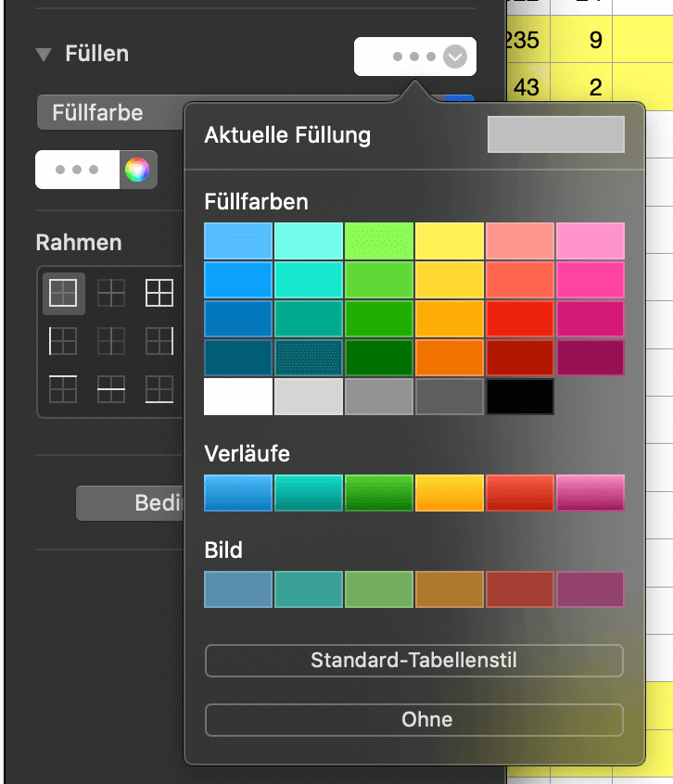Select the horizontal middle border icon
673x784 pixels.
[x=111, y=389]
